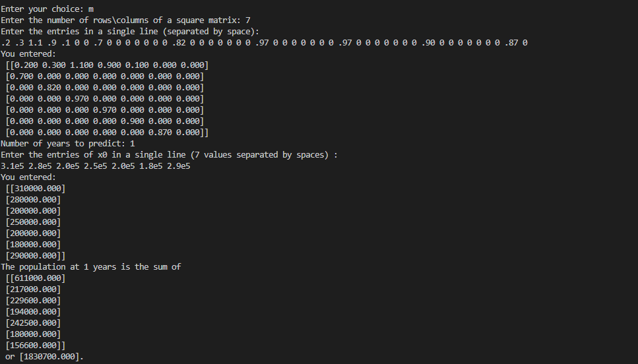Click the 'Enter your choice: m' line
This screenshot has height=364, width=638.
pyautogui.click(x=48, y=9)
